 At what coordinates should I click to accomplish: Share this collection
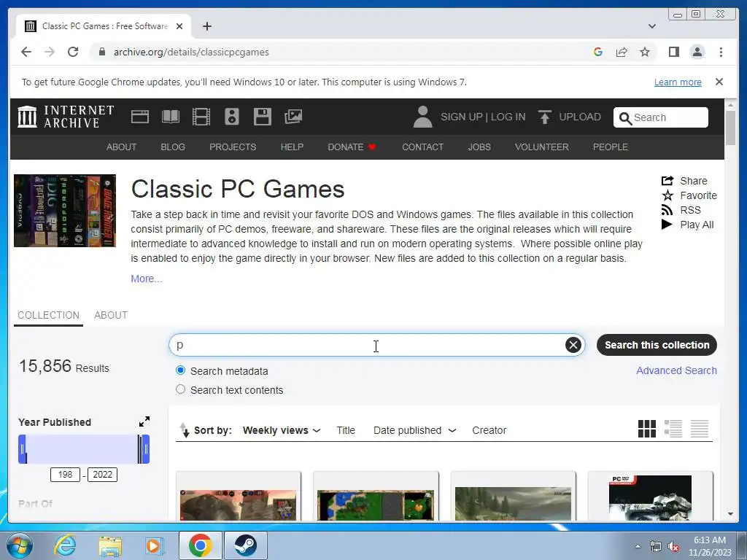pyautogui.click(x=684, y=181)
